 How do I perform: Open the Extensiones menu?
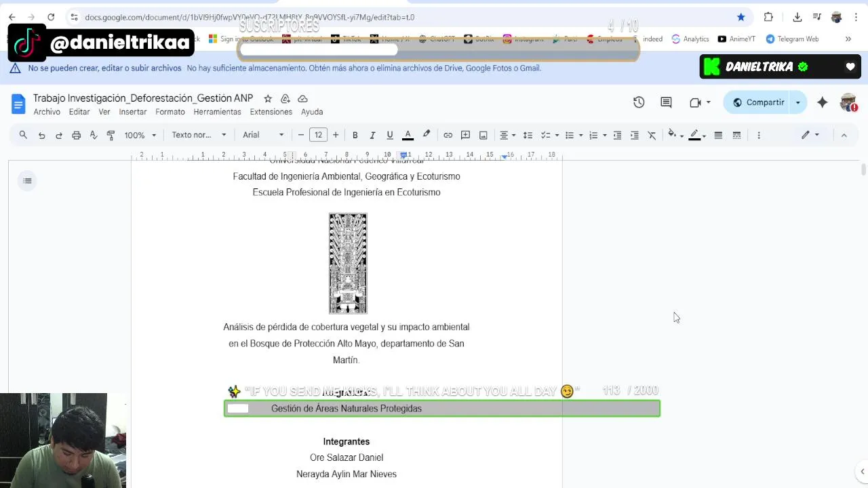pos(271,112)
